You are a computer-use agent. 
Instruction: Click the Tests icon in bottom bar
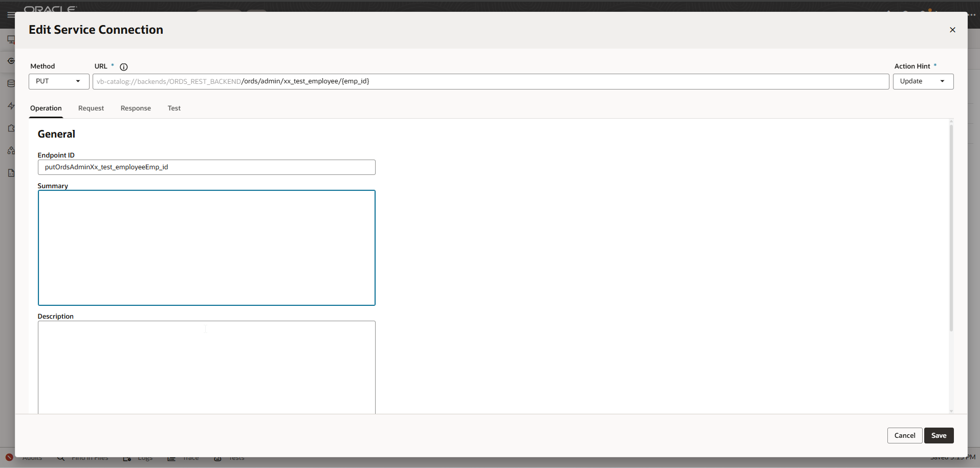(217, 458)
